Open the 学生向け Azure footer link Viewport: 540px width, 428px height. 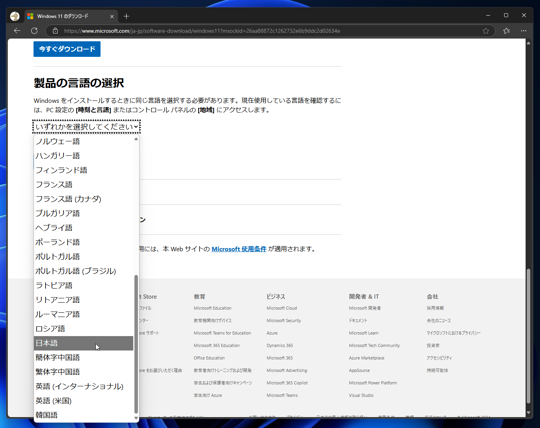[208, 395]
